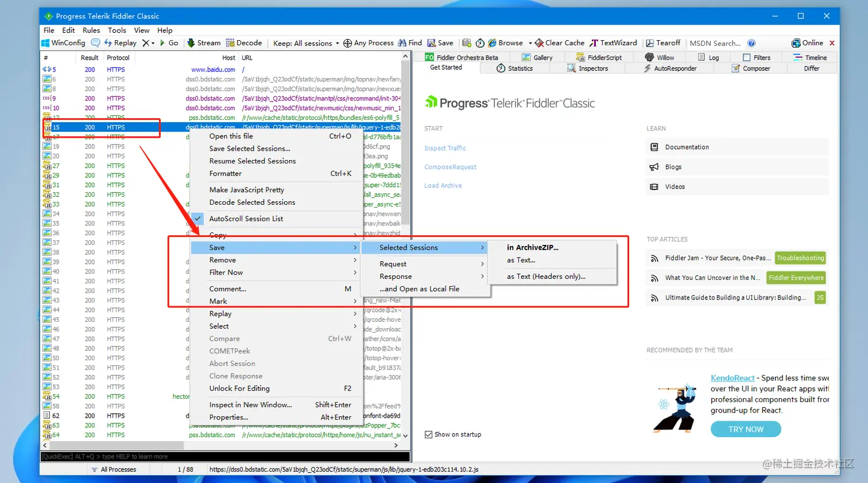The width and height of the screenshot is (868, 483).
Task: Clear Cache using toolbar button
Action: (x=560, y=43)
